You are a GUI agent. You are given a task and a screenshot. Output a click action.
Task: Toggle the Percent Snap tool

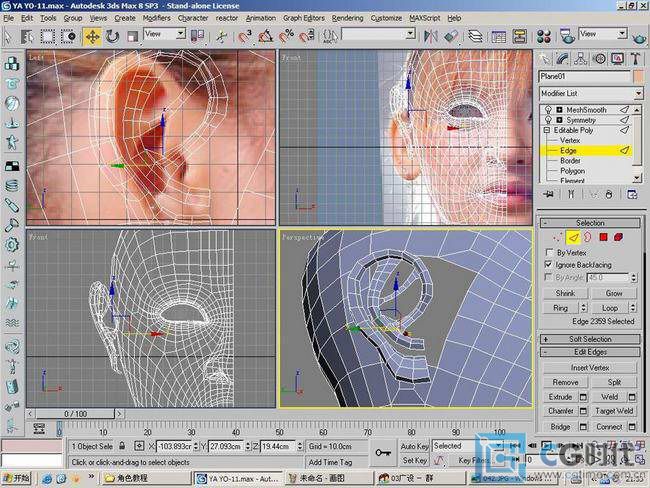tap(286, 36)
